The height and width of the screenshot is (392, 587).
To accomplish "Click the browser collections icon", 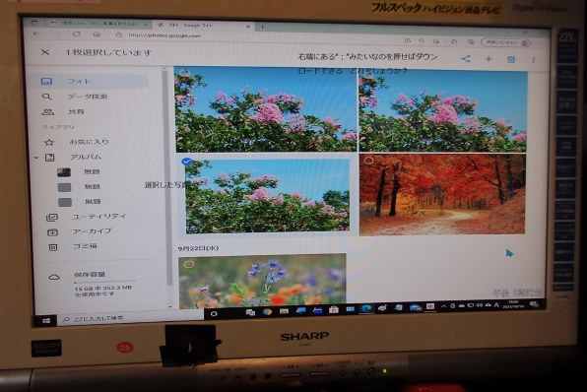I will tap(471, 42).
